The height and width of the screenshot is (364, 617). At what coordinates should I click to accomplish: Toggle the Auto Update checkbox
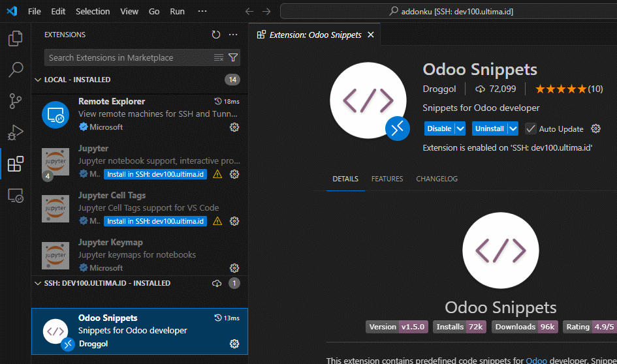[530, 129]
